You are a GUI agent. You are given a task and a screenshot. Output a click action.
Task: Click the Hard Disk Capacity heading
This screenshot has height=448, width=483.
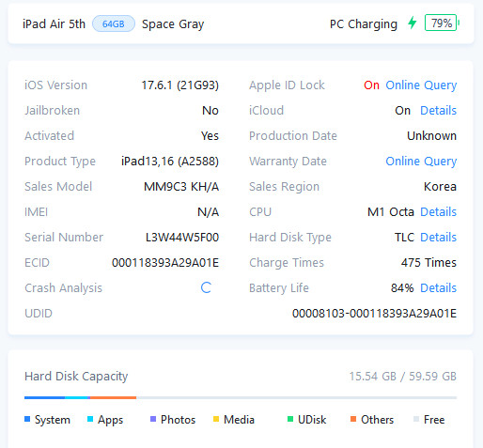[76, 377]
